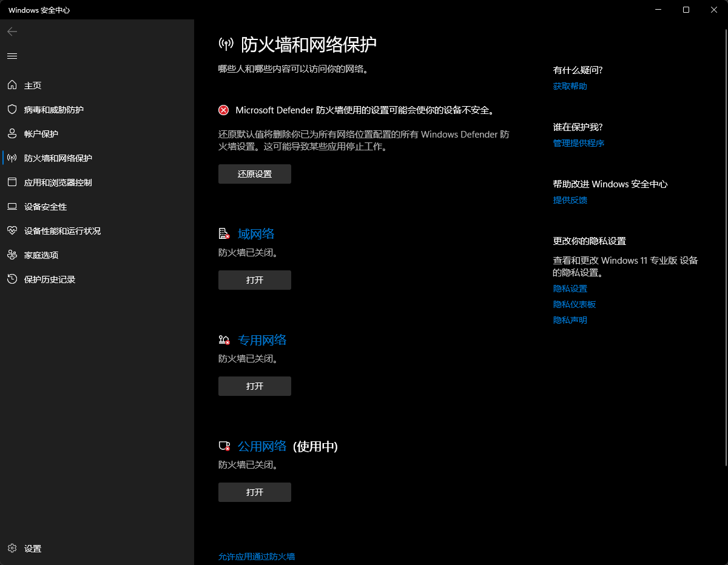The width and height of the screenshot is (728, 565).
Task: Click 获取帮助 link
Action: tap(570, 86)
